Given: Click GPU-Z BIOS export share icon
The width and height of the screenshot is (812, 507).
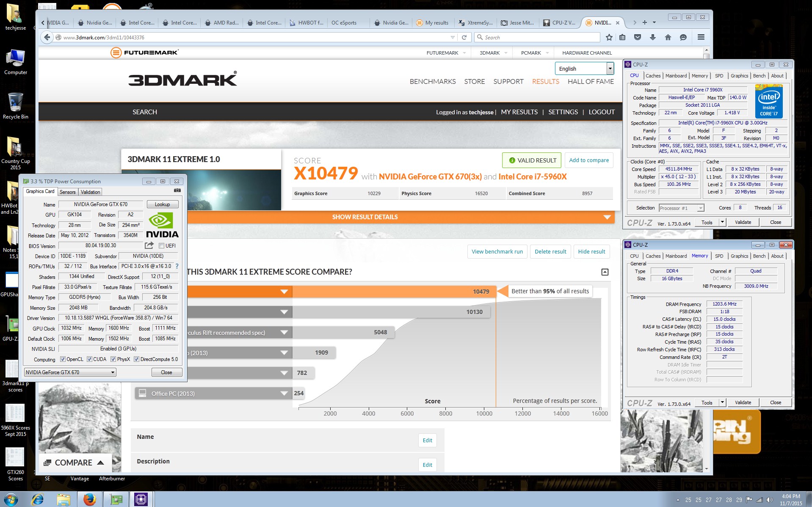Looking at the screenshot, I should pos(149,245).
